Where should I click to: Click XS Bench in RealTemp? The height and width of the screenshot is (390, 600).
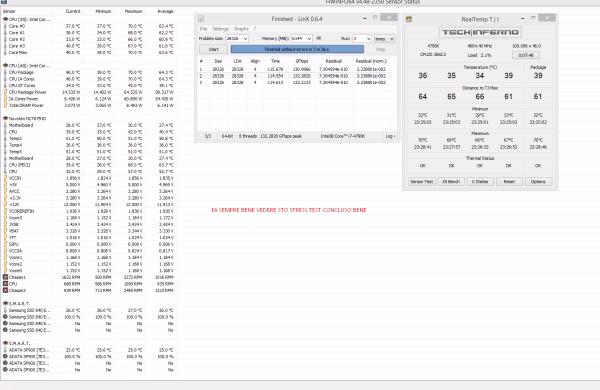451,181
